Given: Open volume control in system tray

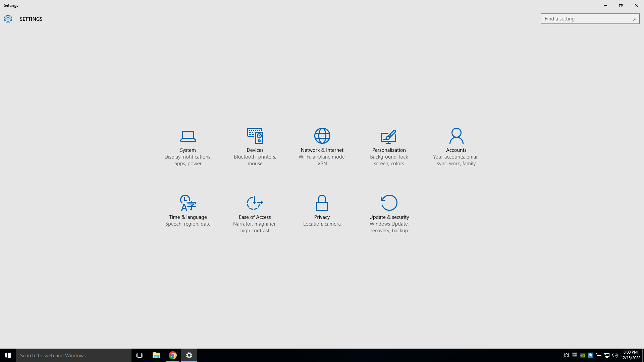Looking at the screenshot, I should 615,355.
